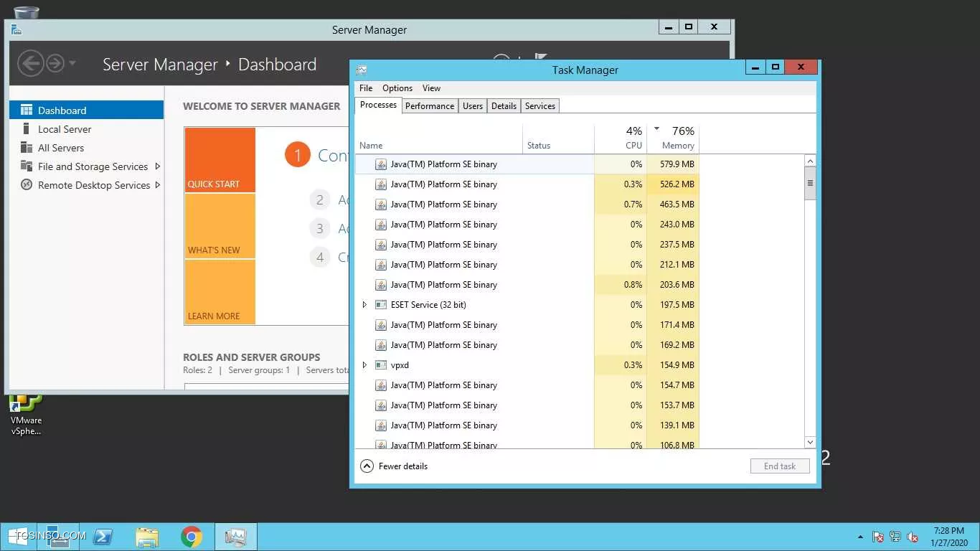Switch to the Details tab
This screenshot has width=980, height=551.
coord(504,105)
